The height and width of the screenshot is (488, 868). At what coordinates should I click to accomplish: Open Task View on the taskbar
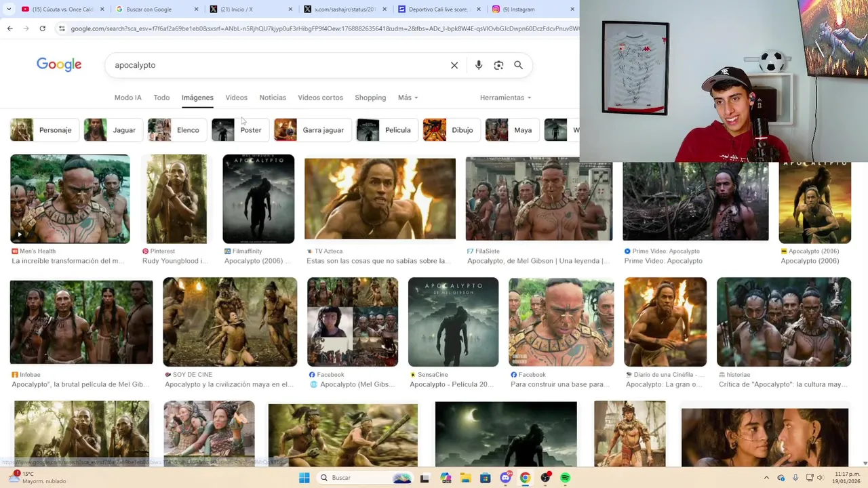[425, 478]
